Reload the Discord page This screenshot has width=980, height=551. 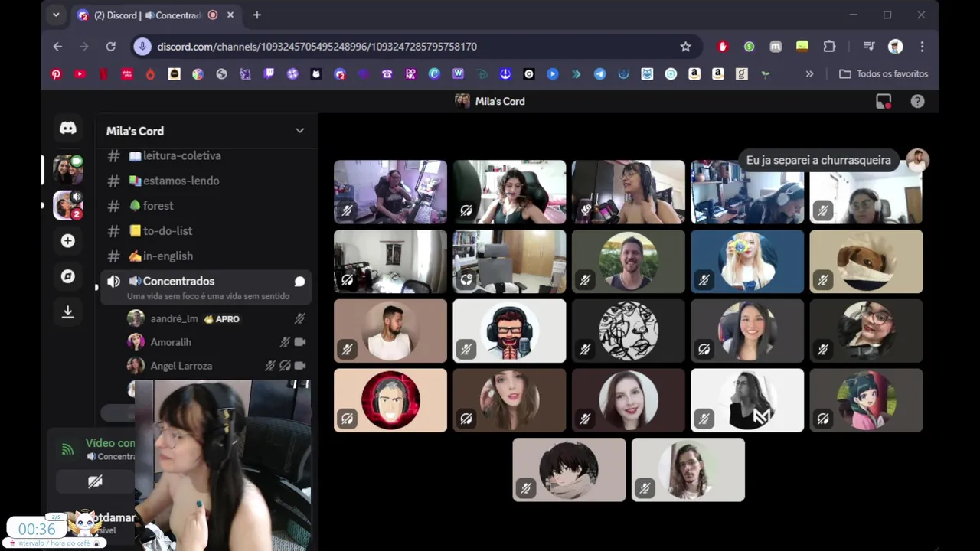point(110,47)
